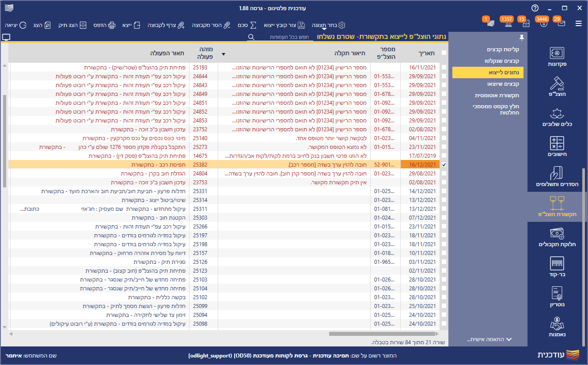This screenshot has width=588, height=365.
Task: Open the נאמנות handshake module
Action: click(x=557, y=327)
